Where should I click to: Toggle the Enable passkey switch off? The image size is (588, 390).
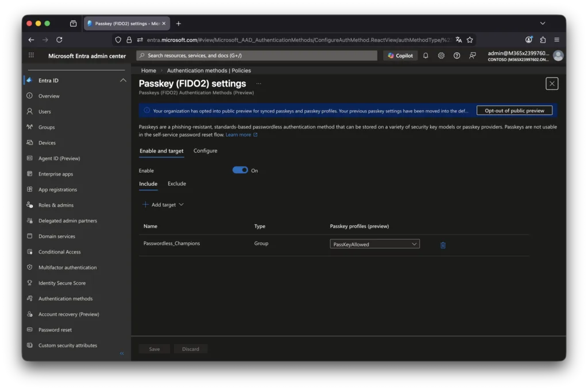click(240, 170)
